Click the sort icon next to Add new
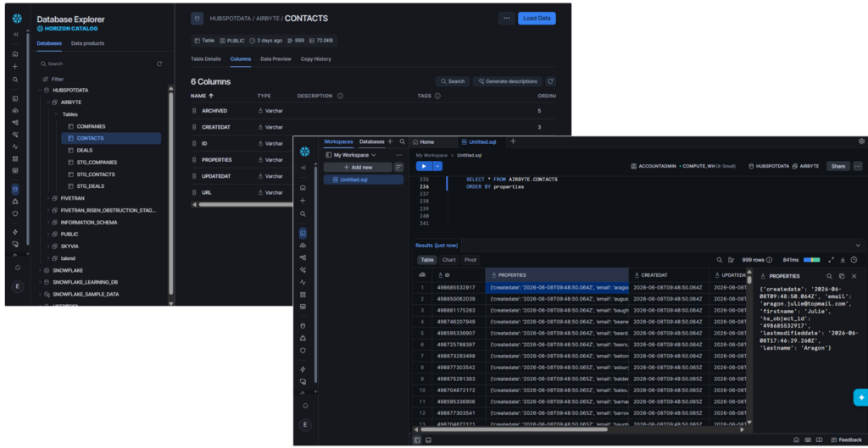The image size is (868, 448). (x=398, y=167)
